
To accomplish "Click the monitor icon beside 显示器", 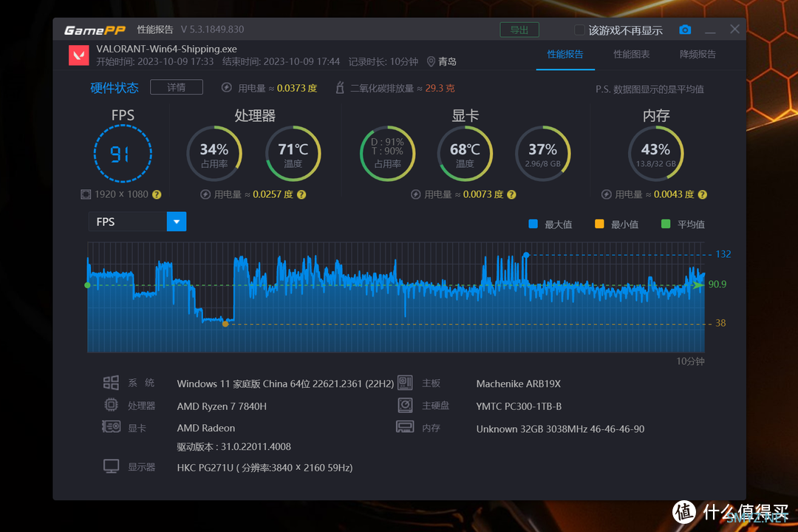I will (111, 465).
